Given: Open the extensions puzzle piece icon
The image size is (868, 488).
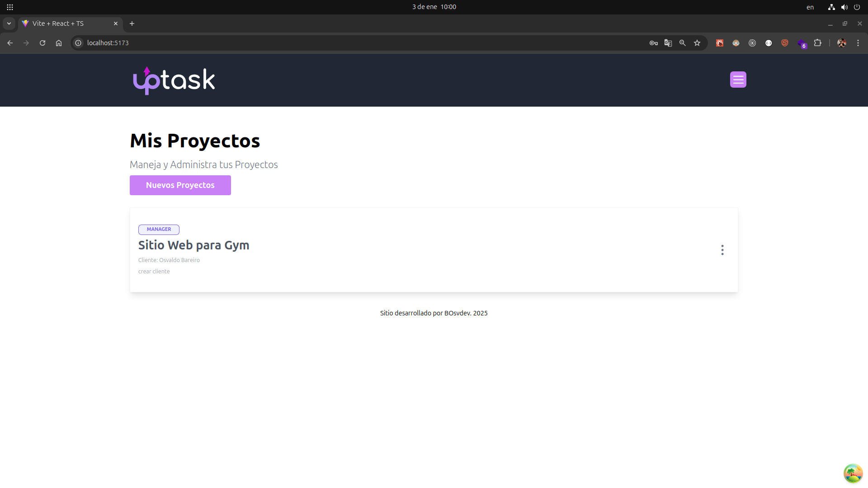Looking at the screenshot, I should click(x=818, y=43).
